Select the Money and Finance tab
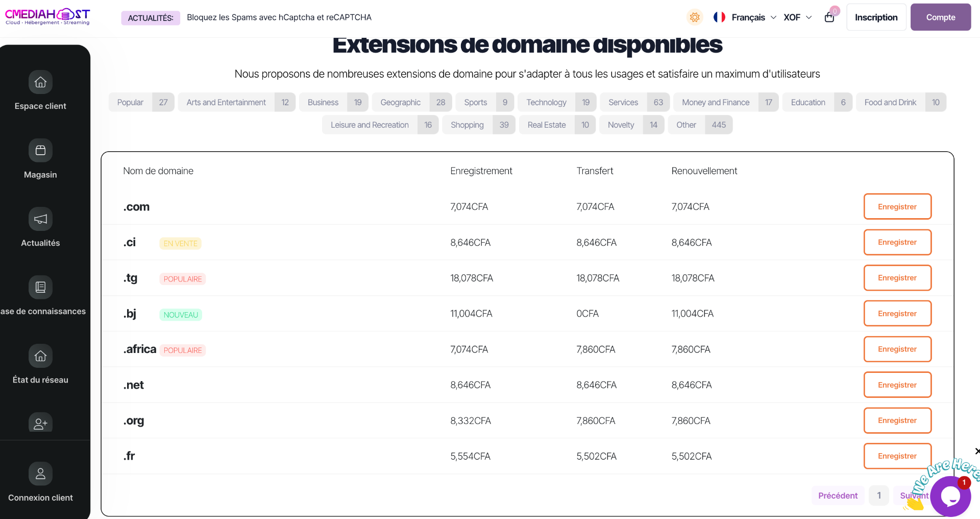 [x=726, y=102]
